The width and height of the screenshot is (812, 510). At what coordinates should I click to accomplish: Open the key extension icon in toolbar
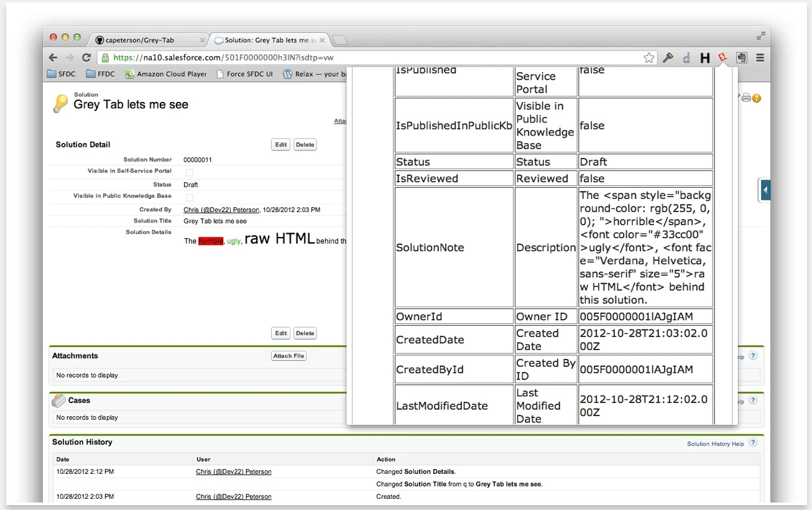(x=668, y=58)
